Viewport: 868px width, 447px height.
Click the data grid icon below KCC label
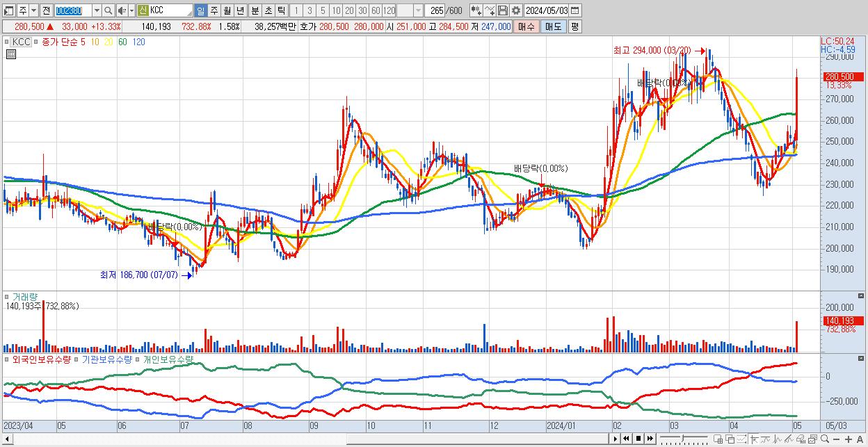click(x=10, y=53)
